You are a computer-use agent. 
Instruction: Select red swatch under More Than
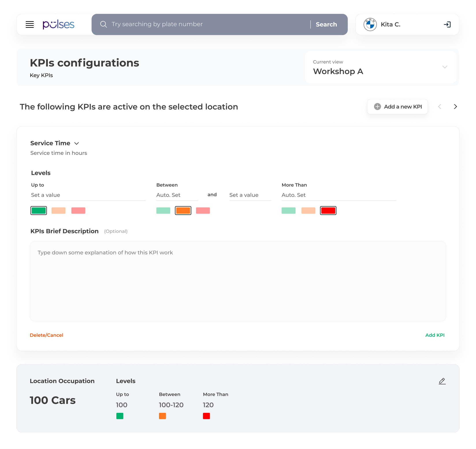[328, 210]
